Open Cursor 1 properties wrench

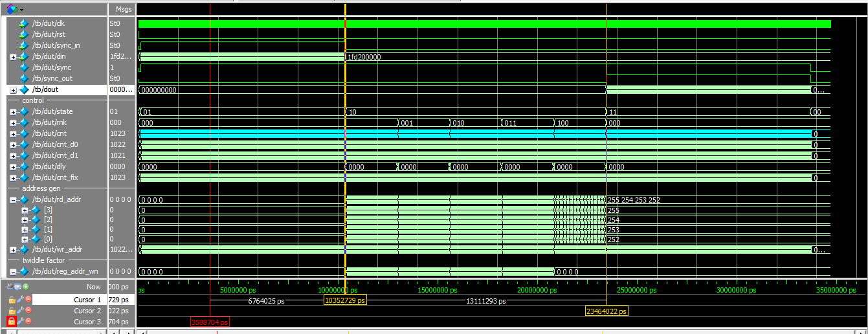point(20,300)
